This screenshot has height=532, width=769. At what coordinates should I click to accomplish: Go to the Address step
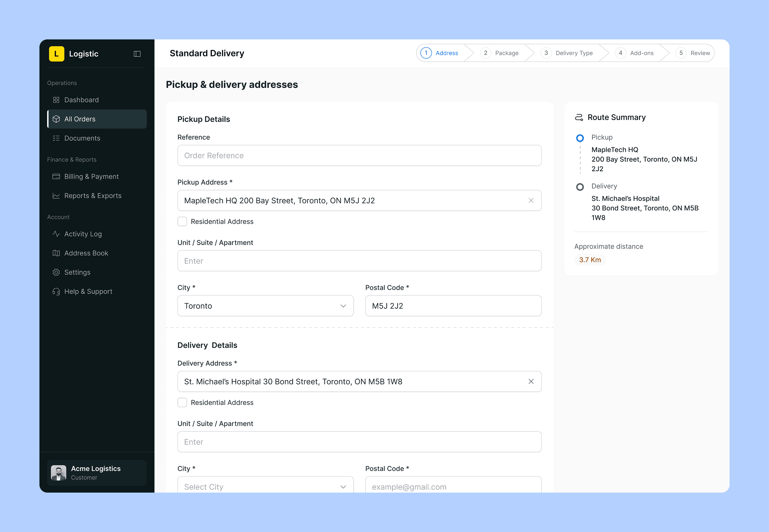440,53
